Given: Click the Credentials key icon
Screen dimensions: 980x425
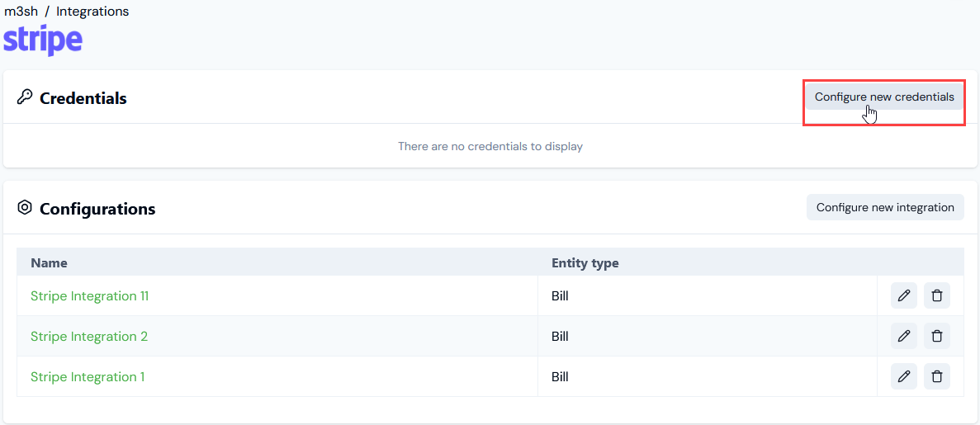Looking at the screenshot, I should pos(25,97).
